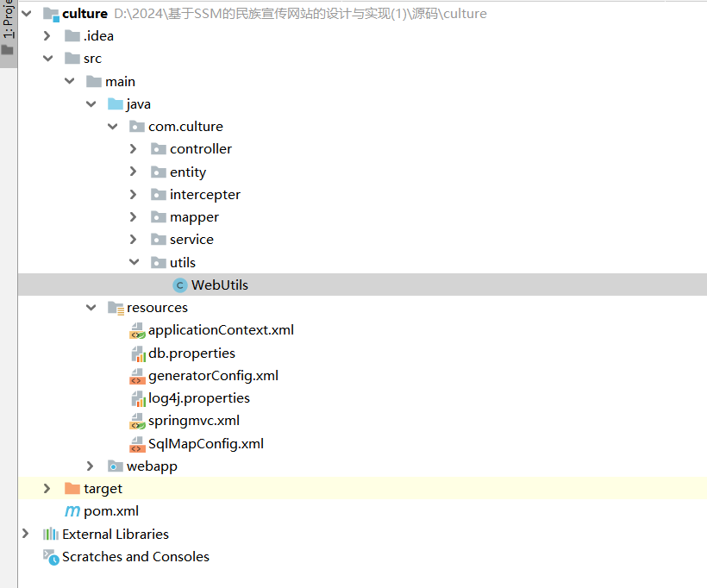The width and height of the screenshot is (707, 588).
Task: Click the applicationContext.xml Spring config icon
Action: tap(137, 330)
